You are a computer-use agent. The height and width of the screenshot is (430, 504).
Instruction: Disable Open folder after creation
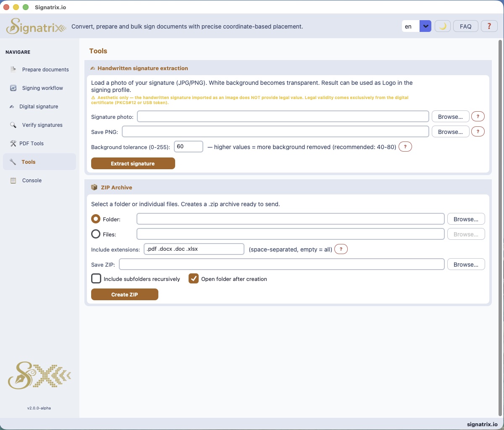(194, 278)
